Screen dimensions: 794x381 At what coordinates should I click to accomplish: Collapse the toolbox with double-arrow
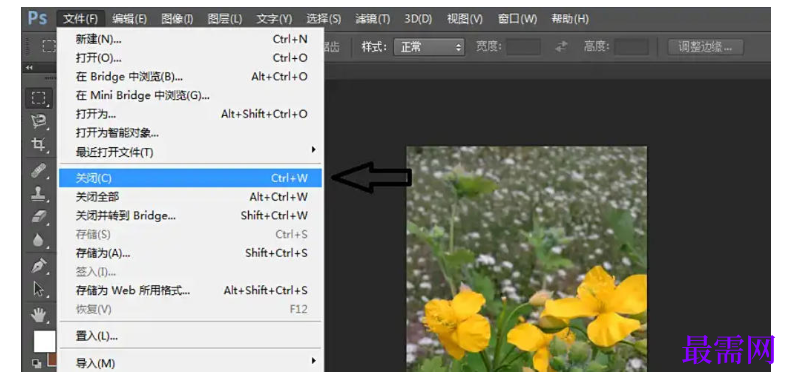tap(29, 67)
